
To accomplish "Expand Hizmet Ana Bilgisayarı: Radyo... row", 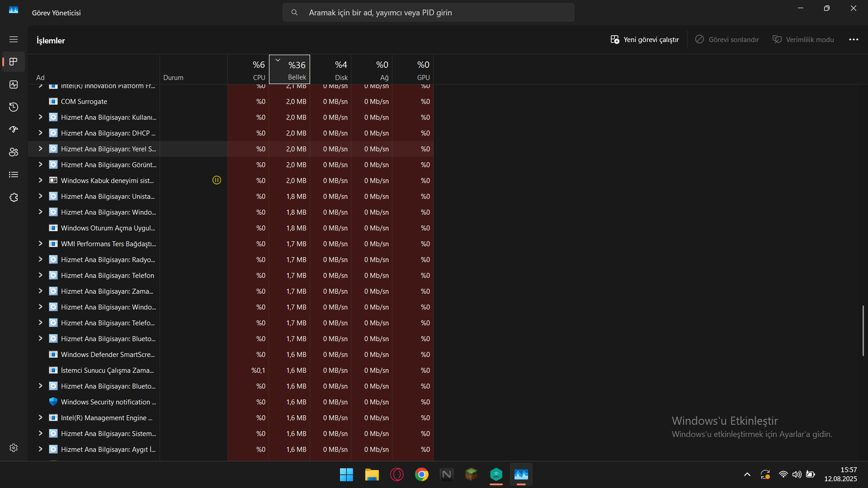I will (40, 259).
